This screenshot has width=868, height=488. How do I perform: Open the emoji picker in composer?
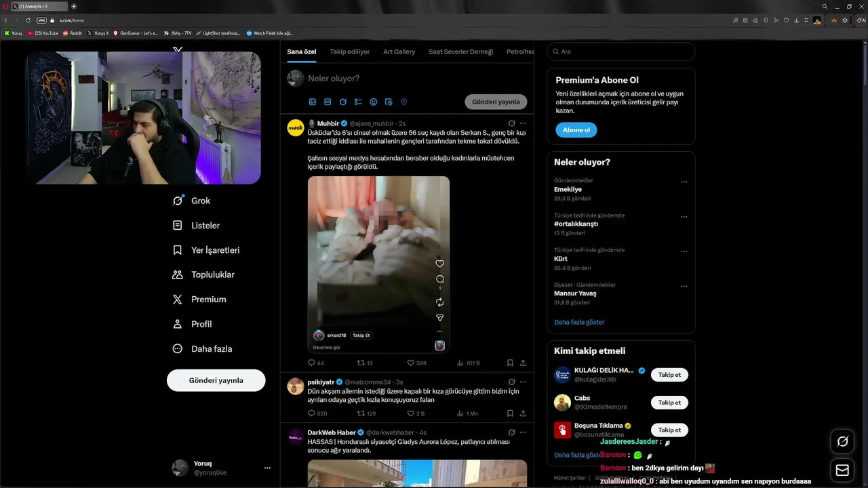(x=374, y=102)
